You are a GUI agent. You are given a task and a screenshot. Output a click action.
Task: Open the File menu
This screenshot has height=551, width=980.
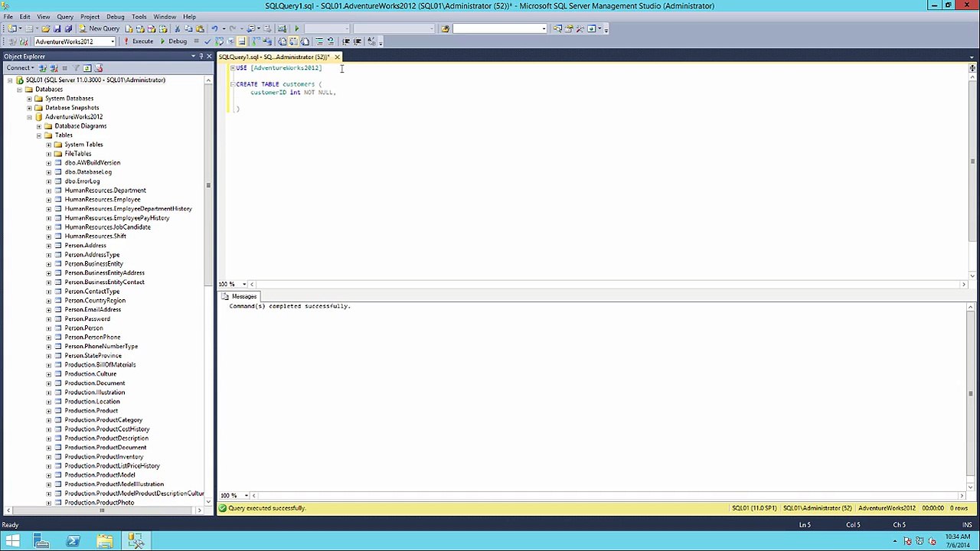tap(8, 16)
